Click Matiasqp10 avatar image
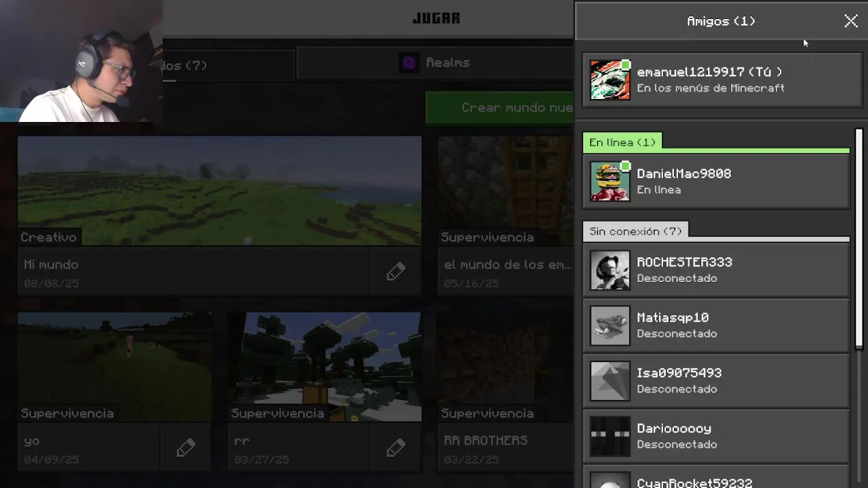Screen dimensions: 868x488 pyautogui.click(x=610, y=326)
